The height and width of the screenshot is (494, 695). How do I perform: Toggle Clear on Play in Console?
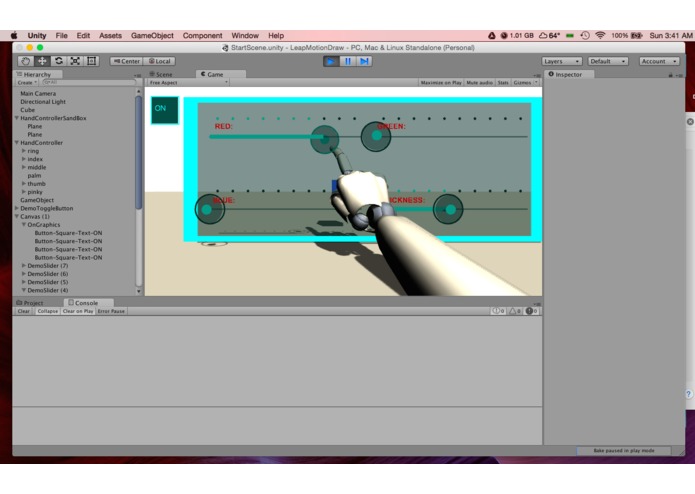click(78, 311)
